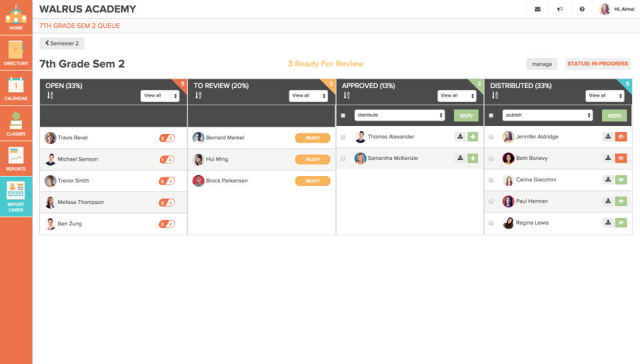The height and width of the screenshot is (364, 640).
Task: Distribute Thomas Alexander's report with green arrow
Action: 473,137
